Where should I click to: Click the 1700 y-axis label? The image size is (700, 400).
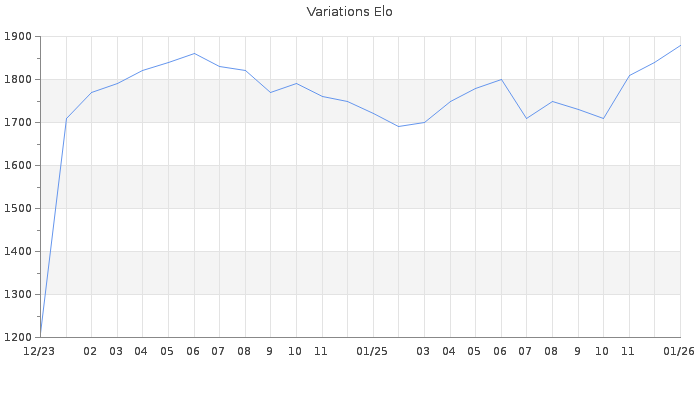(x=17, y=123)
